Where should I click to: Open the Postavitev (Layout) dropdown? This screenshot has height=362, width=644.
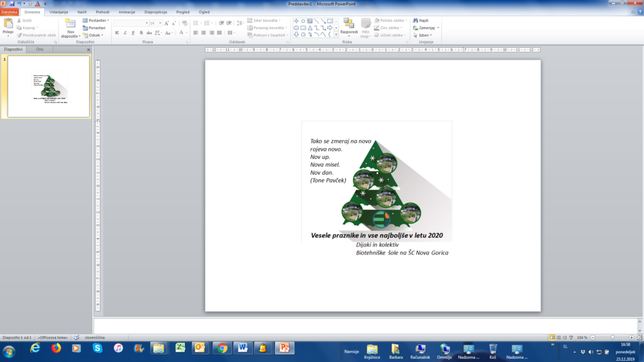point(96,21)
